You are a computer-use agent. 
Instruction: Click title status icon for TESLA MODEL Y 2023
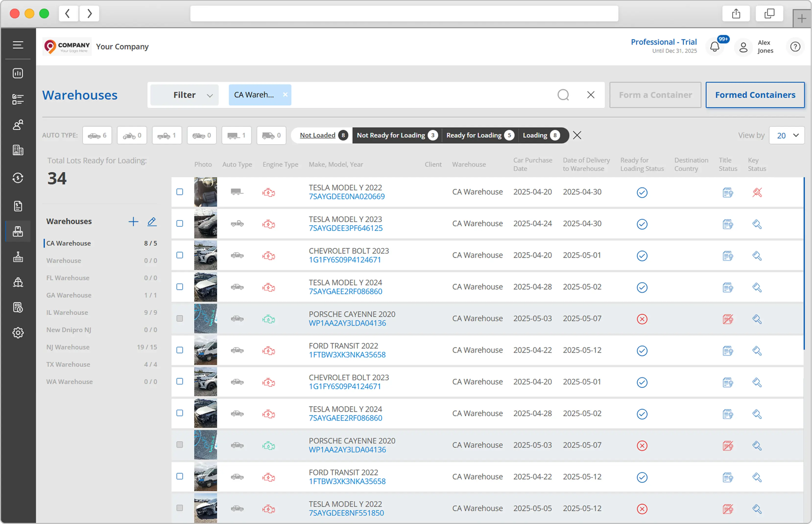(728, 224)
